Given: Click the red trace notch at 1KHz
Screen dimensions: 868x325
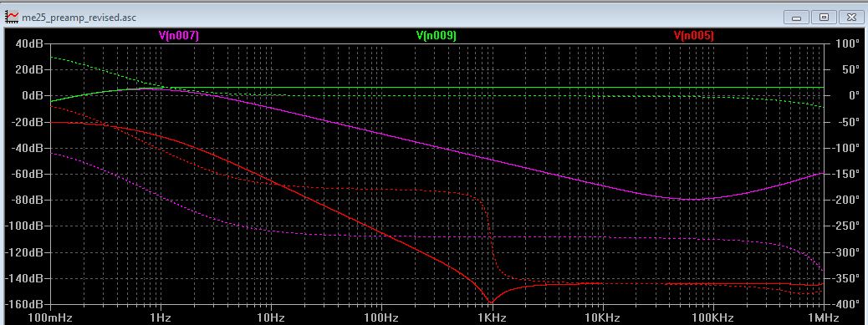Looking at the screenshot, I should (x=491, y=302).
